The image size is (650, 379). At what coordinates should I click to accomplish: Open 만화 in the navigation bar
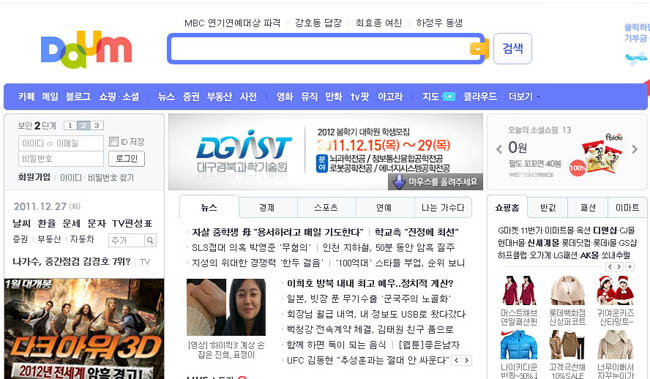click(x=334, y=97)
